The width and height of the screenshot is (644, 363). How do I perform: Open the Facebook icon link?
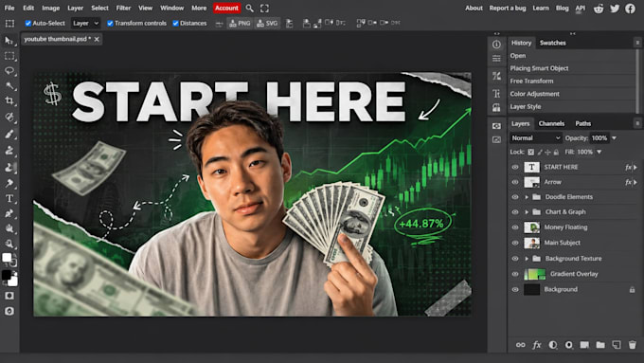[x=630, y=9]
